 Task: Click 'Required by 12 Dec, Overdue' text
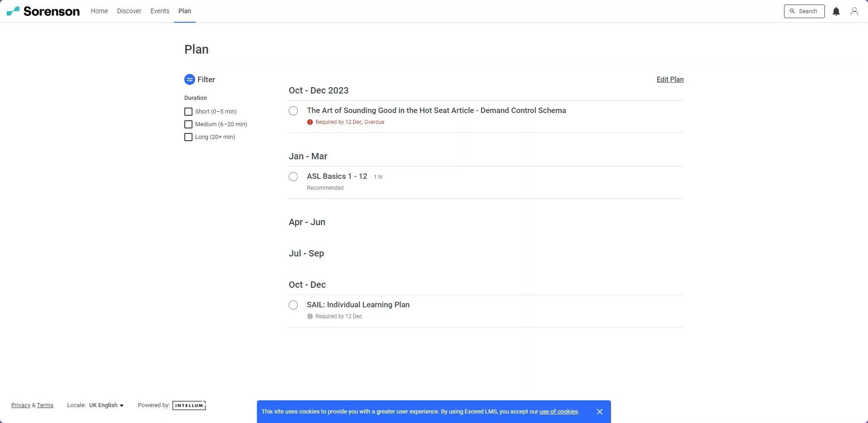[350, 122]
